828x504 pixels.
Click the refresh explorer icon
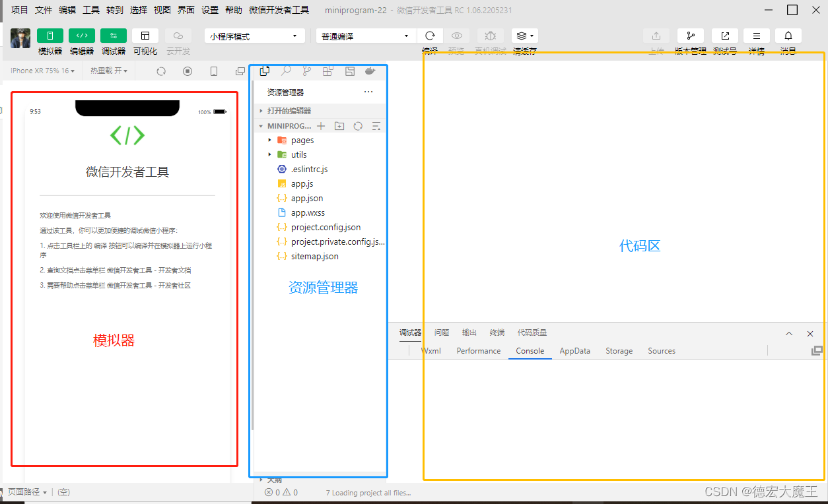click(358, 126)
